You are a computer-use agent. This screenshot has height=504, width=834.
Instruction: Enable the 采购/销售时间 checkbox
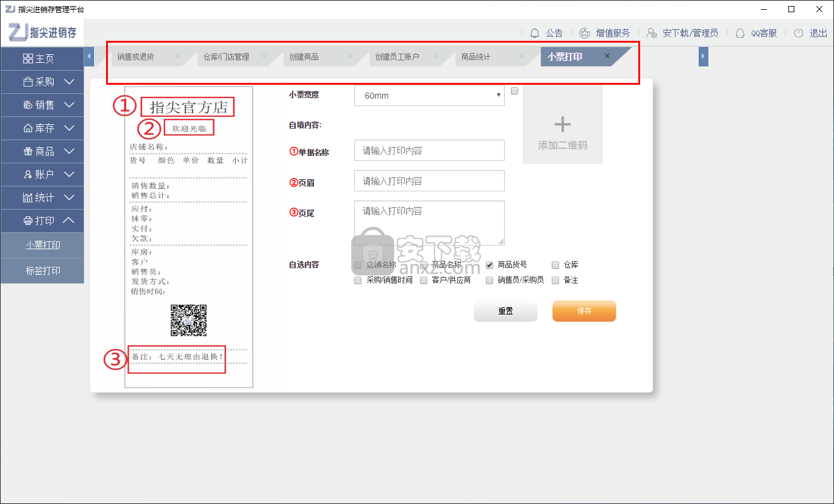(358, 280)
